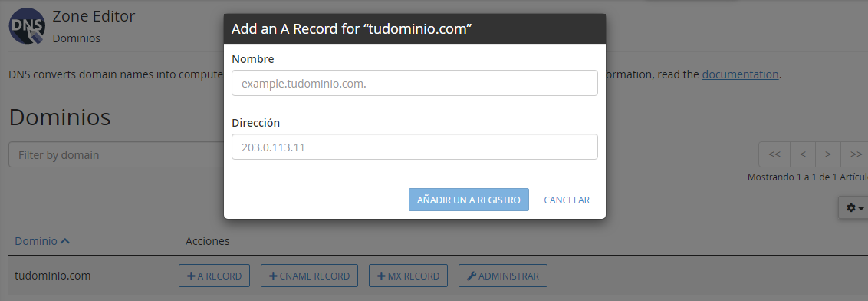The image size is (868, 301).
Task: Go to last page with >> button
Action: click(855, 154)
